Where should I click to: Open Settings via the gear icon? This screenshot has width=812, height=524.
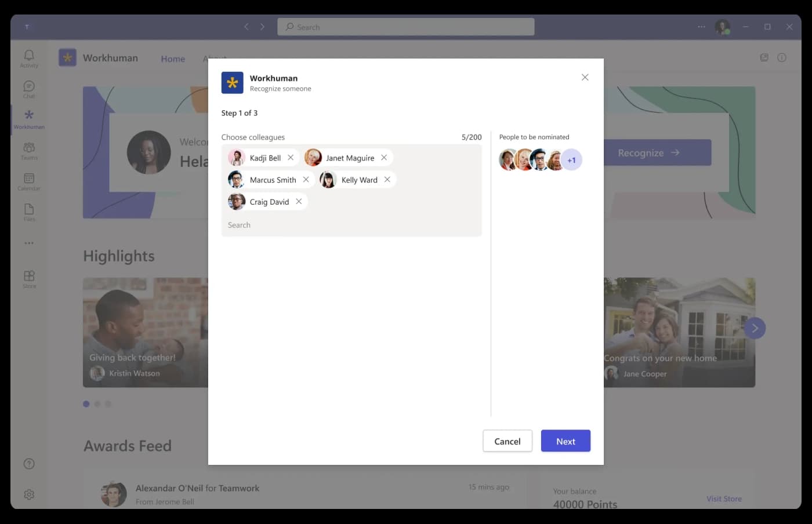point(28,494)
